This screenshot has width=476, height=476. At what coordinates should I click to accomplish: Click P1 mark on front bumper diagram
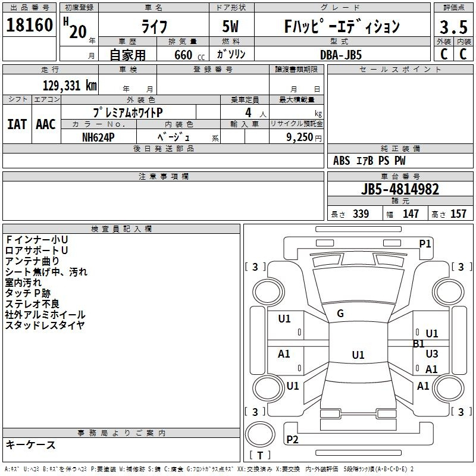425,244
